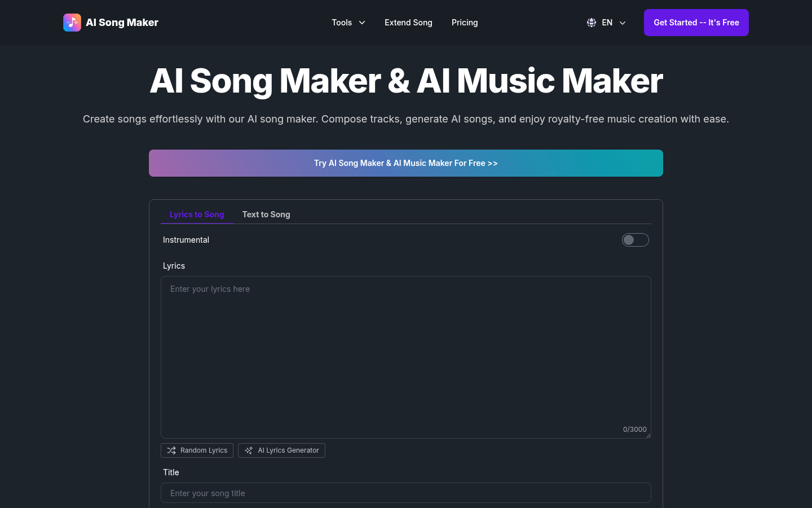
Task: Switch to the Text to Song tab
Action: coord(266,214)
